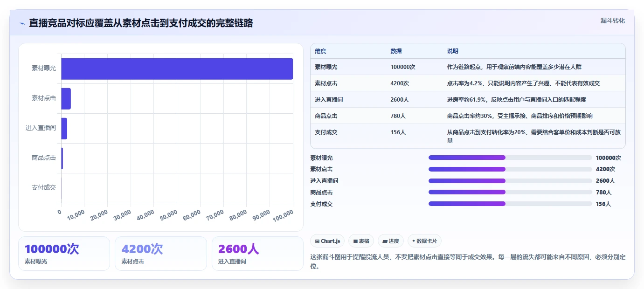644x289 pixels.
Task: Click the 支付成交 progress bar
Action: 510,204
